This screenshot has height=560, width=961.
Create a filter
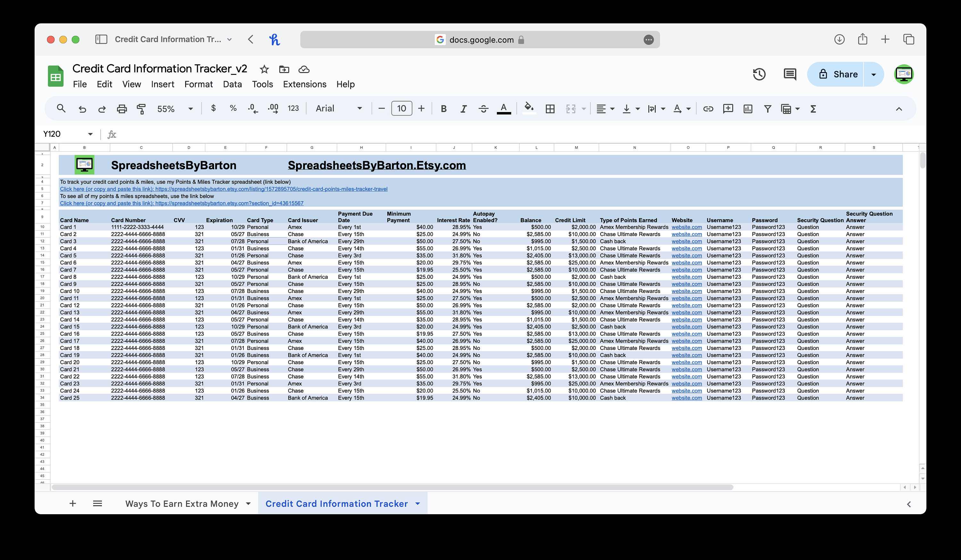click(x=767, y=109)
